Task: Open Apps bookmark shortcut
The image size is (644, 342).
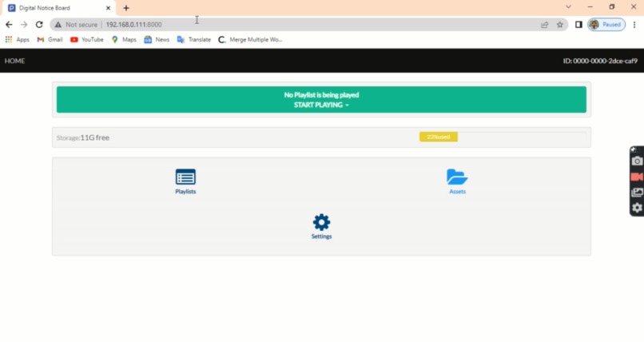Action: point(17,40)
